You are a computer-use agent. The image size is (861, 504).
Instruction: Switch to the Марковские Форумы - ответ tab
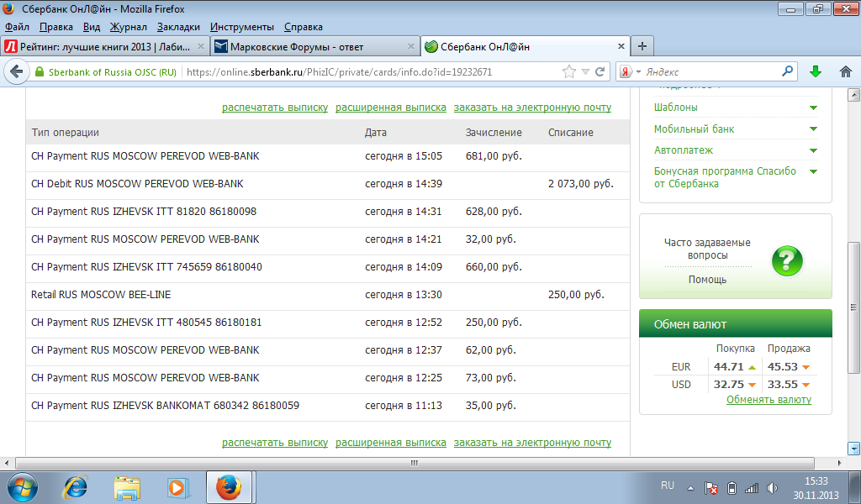(314, 46)
